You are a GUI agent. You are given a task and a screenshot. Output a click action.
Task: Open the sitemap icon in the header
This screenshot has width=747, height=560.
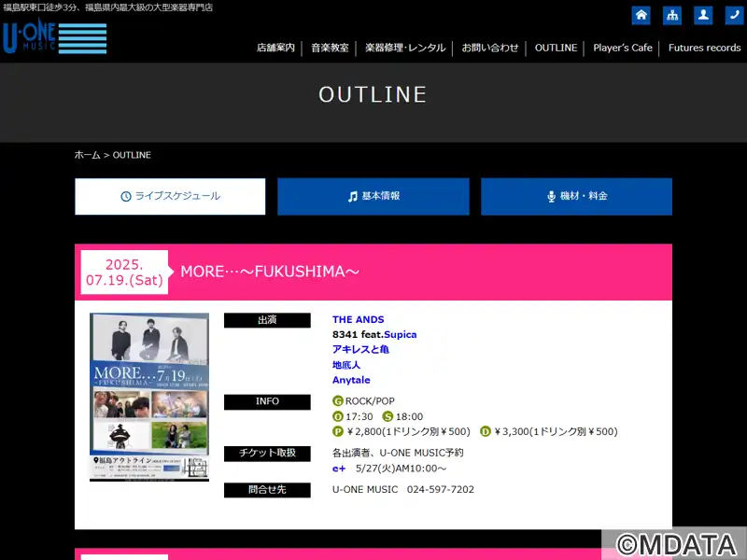[x=672, y=15]
